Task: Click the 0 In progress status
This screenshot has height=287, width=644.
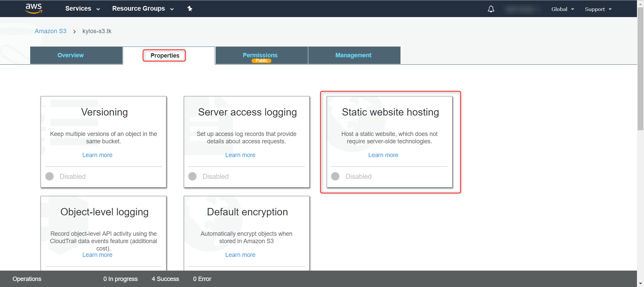Action: 120,279
